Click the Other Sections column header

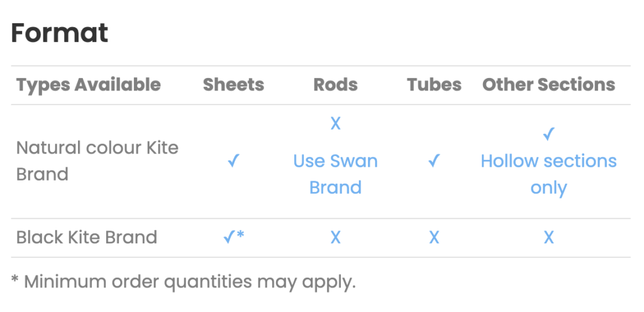pyautogui.click(x=548, y=84)
